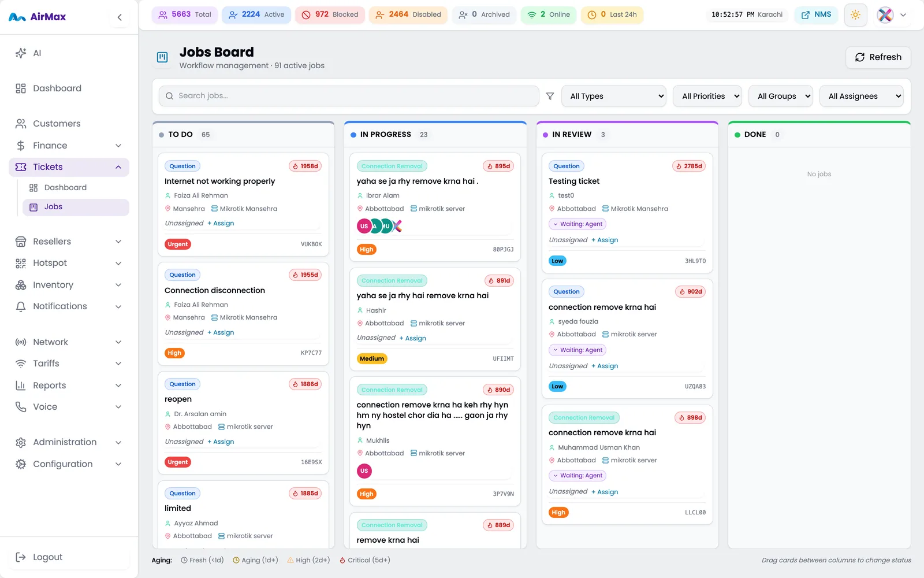Click the TO DO column header
Image resolution: width=924 pixels, height=578 pixels.
243,135
